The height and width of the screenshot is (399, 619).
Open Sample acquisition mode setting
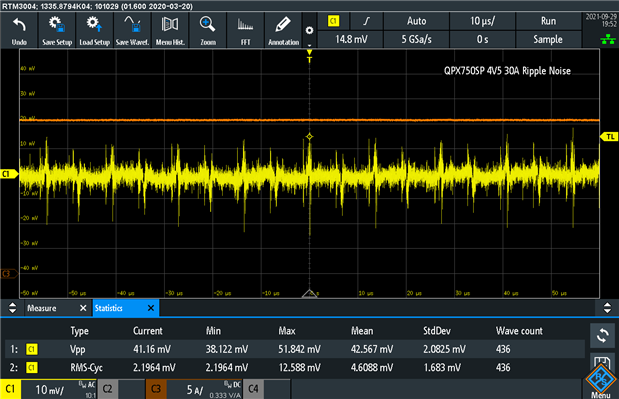click(548, 39)
